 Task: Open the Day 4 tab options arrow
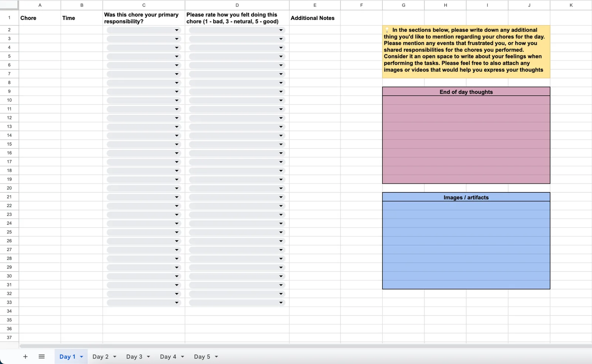click(x=182, y=357)
